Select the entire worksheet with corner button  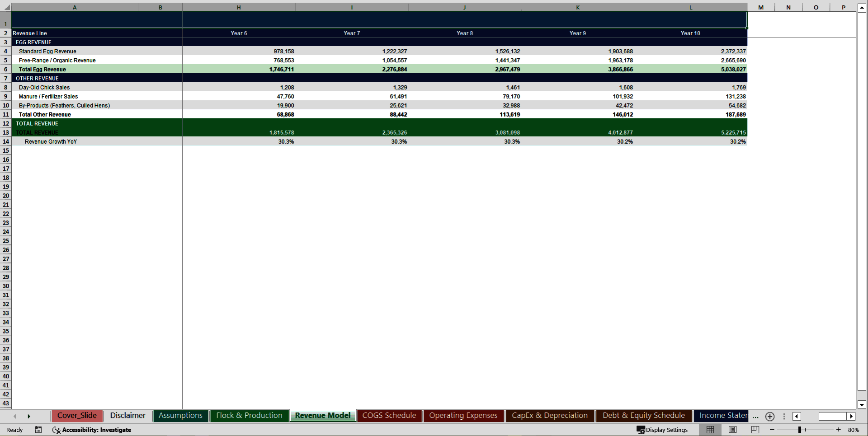pyautogui.click(x=6, y=7)
